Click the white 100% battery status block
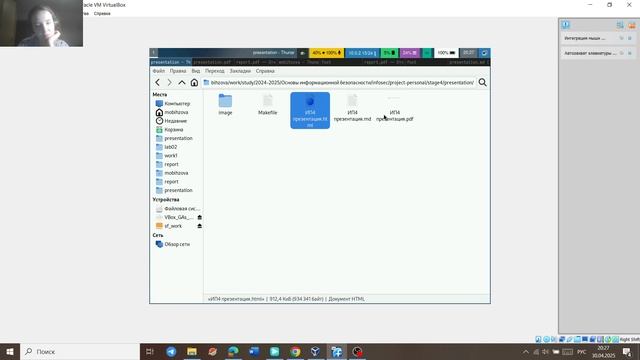This screenshot has height=360, width=640. click(446, 53)
